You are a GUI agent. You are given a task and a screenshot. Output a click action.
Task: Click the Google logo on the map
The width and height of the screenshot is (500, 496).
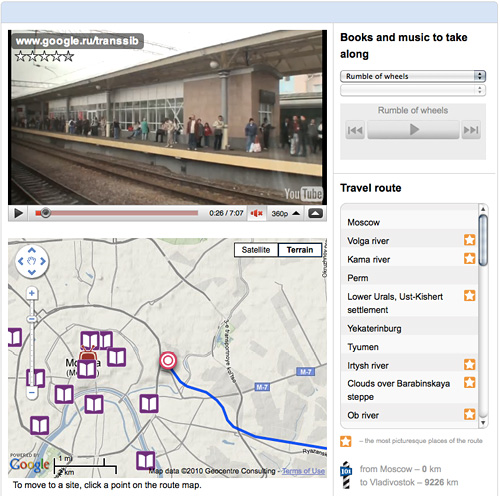[29, 464]
